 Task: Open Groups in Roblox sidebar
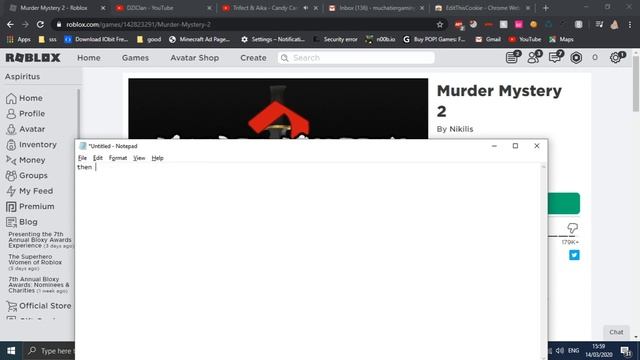[27, 176]
